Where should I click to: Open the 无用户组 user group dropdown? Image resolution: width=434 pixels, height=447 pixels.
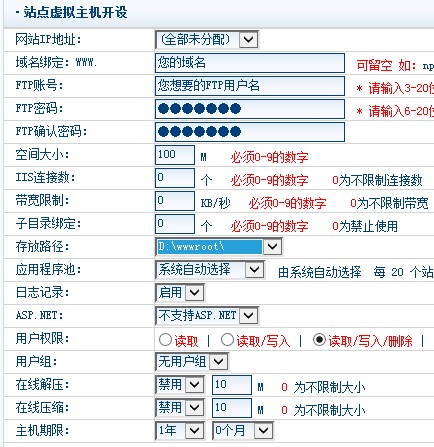(192, 362)
